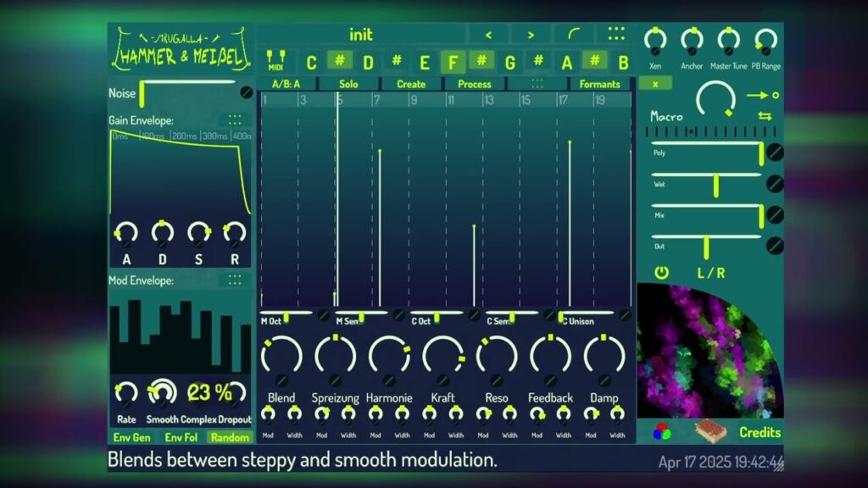Open the Mod Envelope dots menu
Screen dimensions: 868x488
[235, 280]
